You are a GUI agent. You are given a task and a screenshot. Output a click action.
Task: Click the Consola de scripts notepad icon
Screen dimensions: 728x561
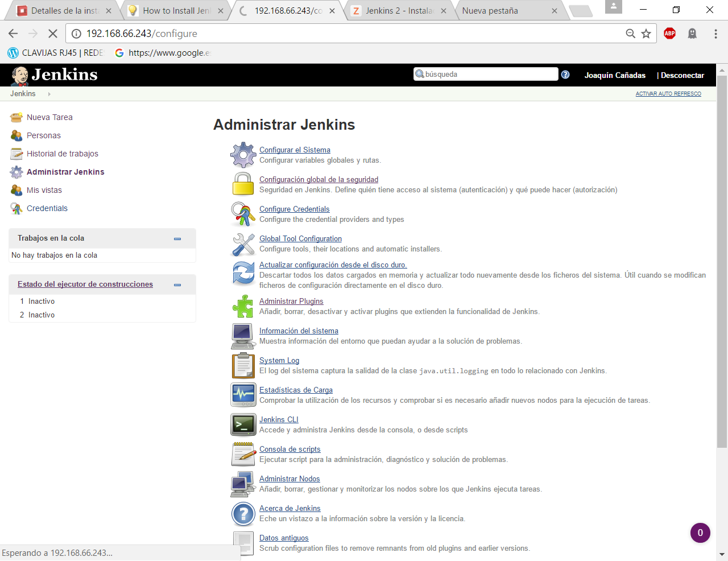243,454
